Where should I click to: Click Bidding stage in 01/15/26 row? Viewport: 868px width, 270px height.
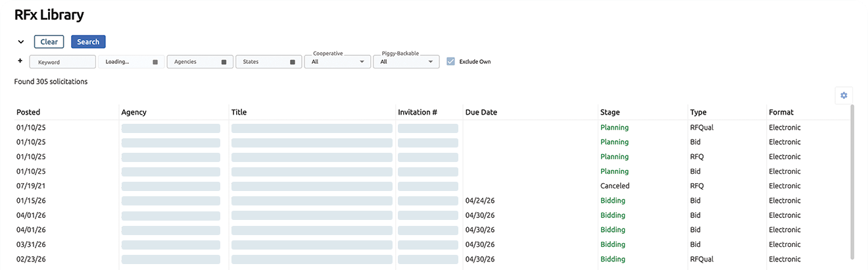[613, 200]
